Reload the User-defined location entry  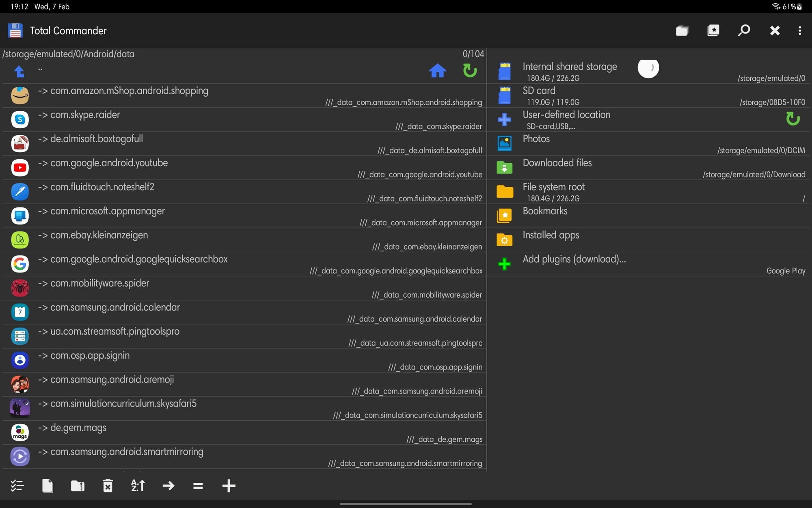(x=793, y=119)
